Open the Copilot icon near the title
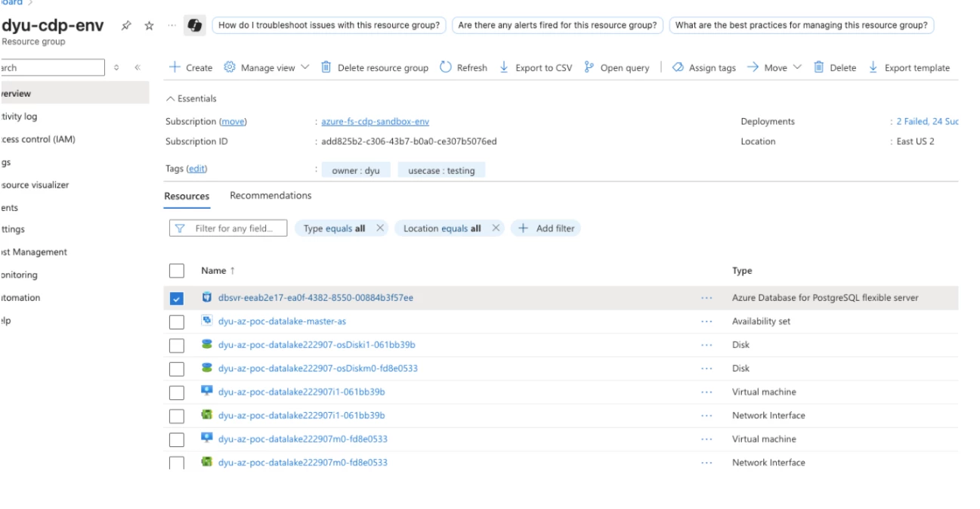Viewport: 980px width, 509px height. pos(194,26)
